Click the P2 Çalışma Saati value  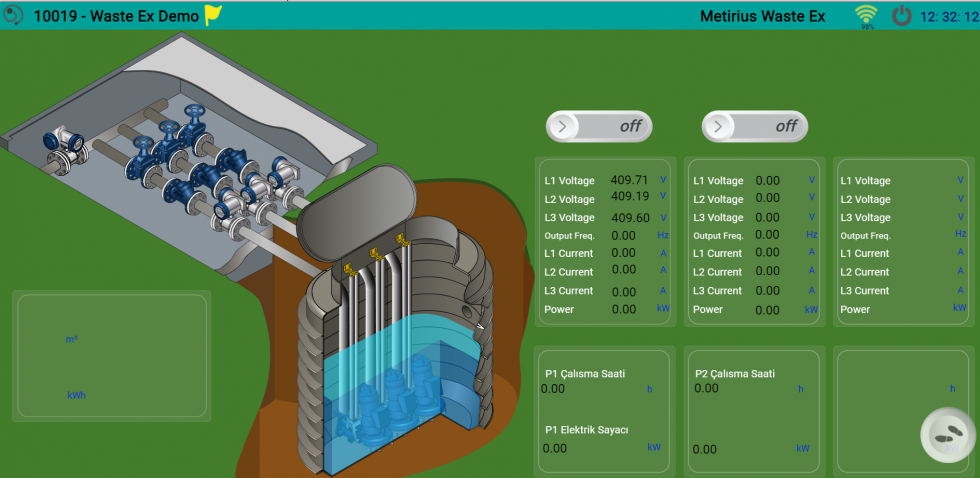[706, 388]
